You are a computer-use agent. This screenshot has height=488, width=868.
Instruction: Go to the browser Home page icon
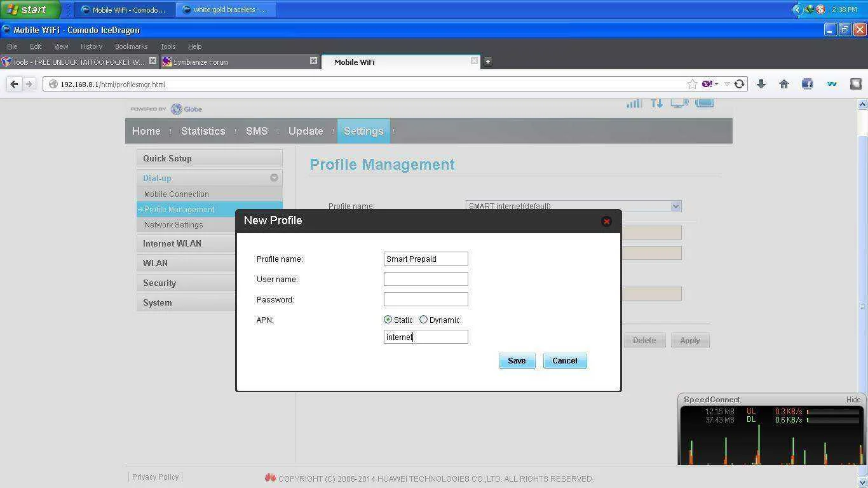784,84
